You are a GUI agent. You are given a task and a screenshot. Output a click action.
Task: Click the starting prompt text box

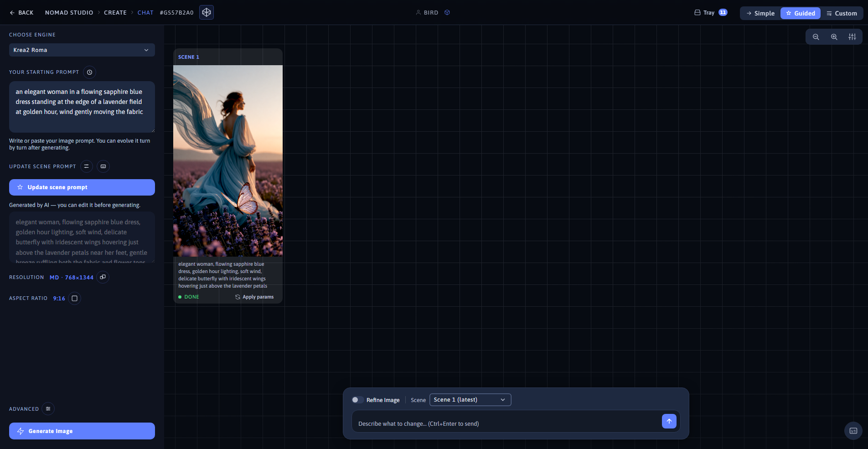(x=82, y=107)
